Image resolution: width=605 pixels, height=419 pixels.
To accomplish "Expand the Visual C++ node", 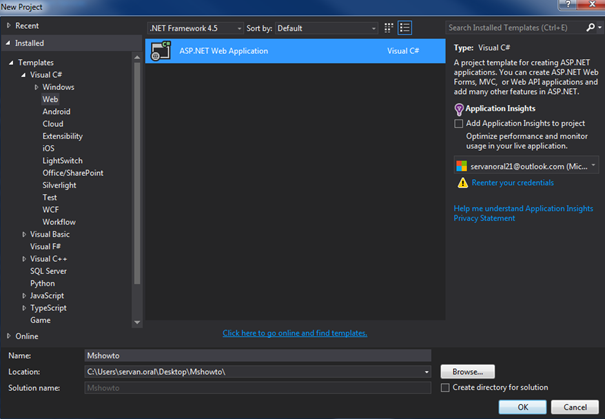I will pyautogui.click(x=24, y=259).
